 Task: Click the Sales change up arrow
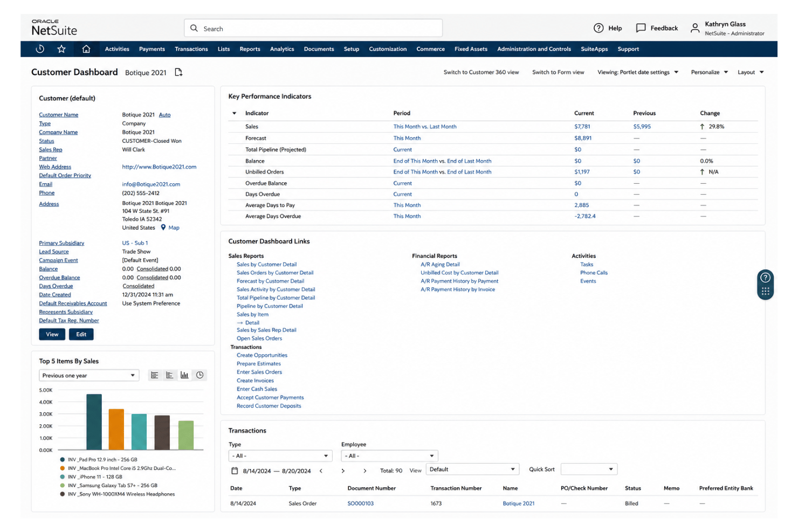click(702, 127)
